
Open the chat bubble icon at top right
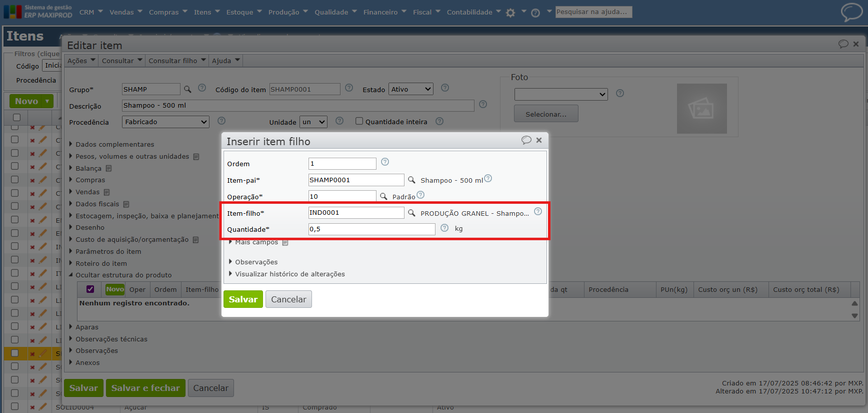[851, 12]
